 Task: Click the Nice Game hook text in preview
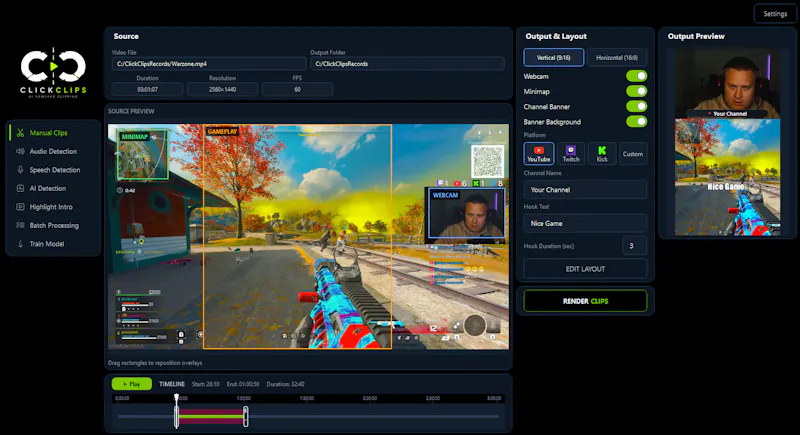click(x=725, y=187)
